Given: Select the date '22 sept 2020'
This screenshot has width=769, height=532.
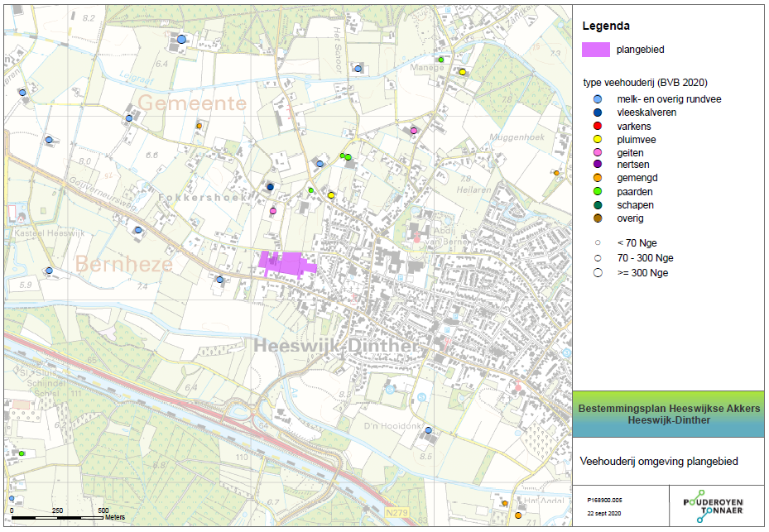Looking at the screenshot, I should click(604, 513).
